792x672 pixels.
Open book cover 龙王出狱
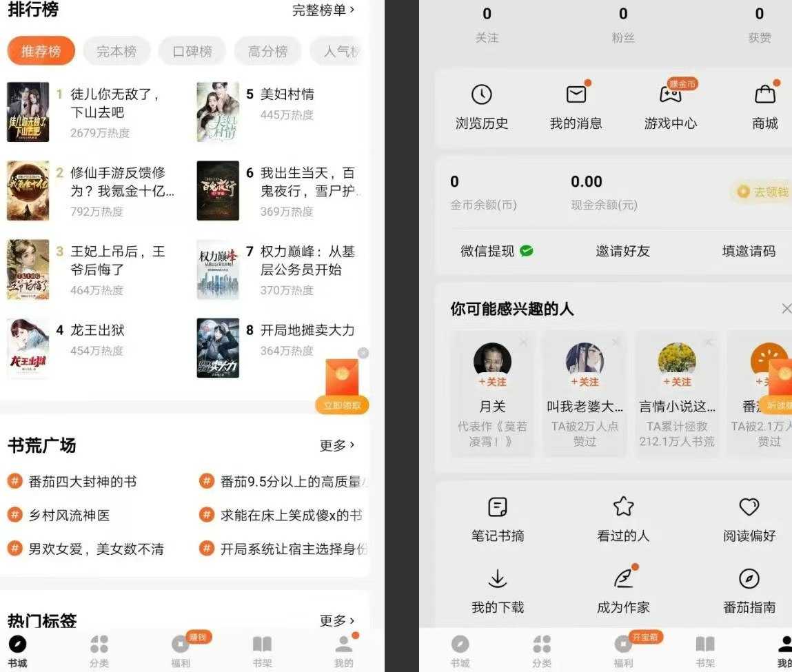point(28,348)
